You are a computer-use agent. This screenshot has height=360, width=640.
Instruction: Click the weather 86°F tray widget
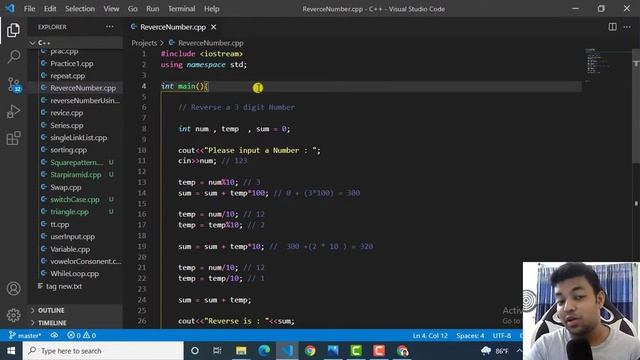(495, 351)
